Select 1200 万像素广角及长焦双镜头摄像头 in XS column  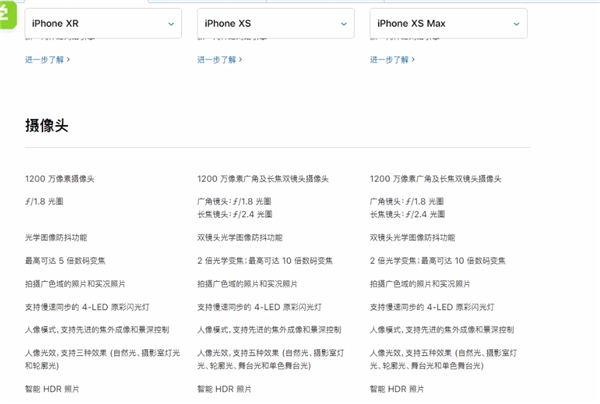tap(263, 179)
